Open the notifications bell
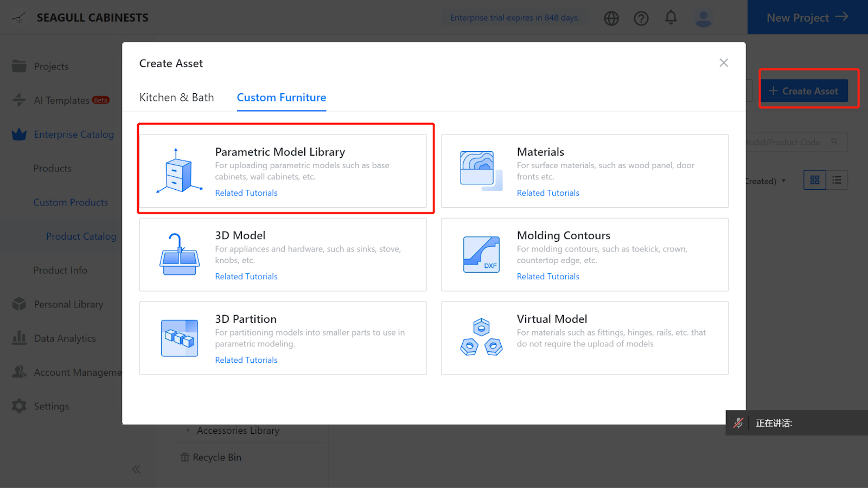 (671, 18)
